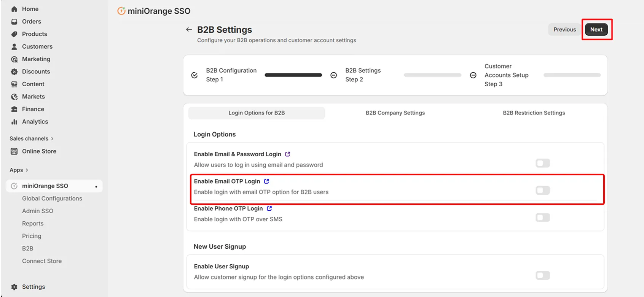Click the 'New User Signup' section heading
The image size is (644, 297).
(220, 246)
